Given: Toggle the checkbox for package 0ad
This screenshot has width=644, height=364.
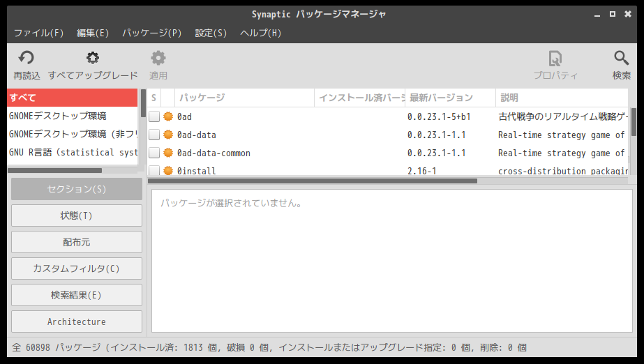Looking at the screenshot, I should [154, 116].
